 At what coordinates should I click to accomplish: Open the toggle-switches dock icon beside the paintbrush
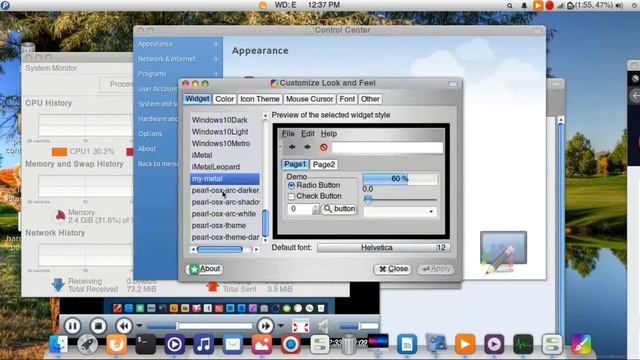tap(552, 345)
